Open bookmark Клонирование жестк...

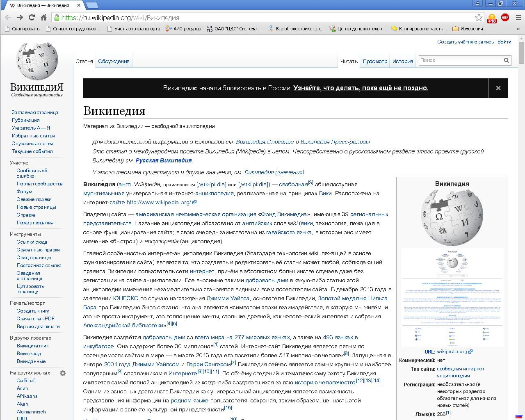419,29
